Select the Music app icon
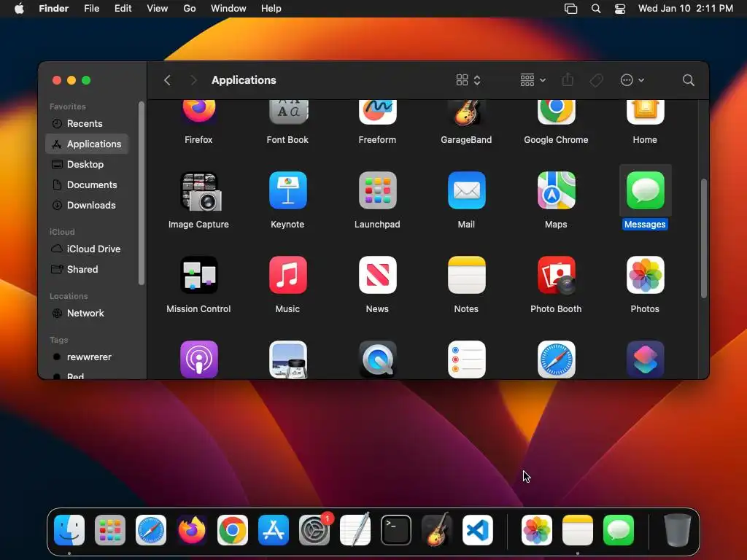Screen dimensions: 747x560 coord(287,275)
